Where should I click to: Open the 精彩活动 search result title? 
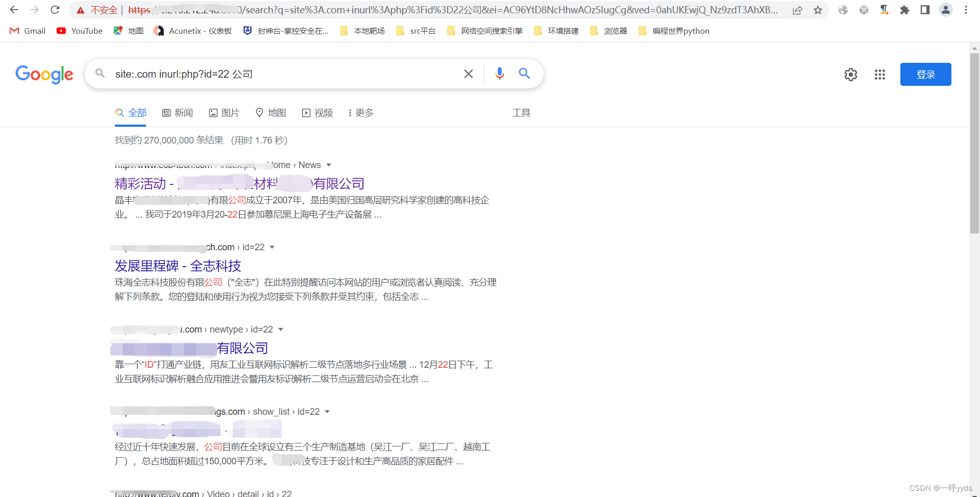click(x=239, y=183)
